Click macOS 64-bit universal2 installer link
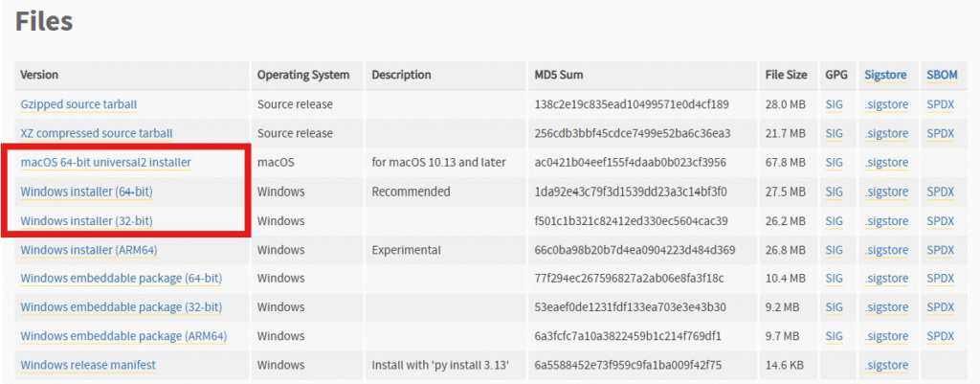980x384 pixels. [x=105, y=163]
